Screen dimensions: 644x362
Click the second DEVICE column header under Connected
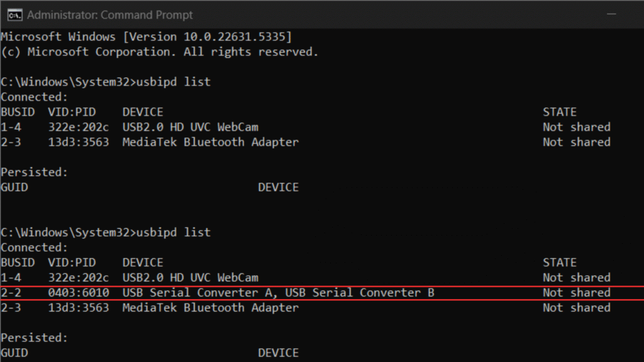143,263
